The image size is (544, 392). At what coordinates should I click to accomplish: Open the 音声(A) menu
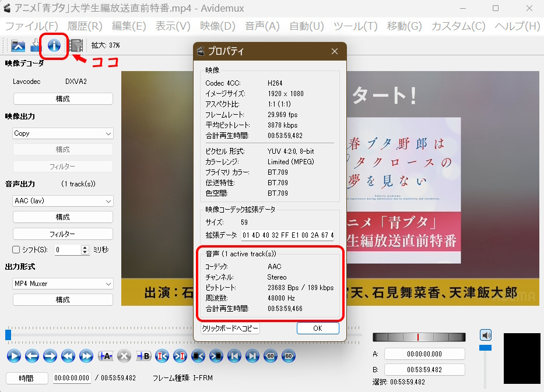[262, 26]
